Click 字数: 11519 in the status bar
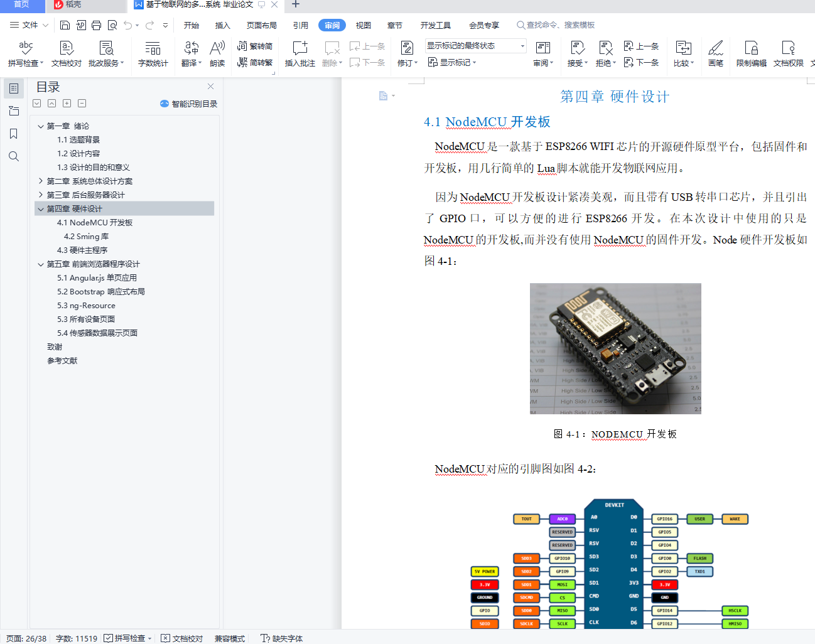 [x=77, y=638]
